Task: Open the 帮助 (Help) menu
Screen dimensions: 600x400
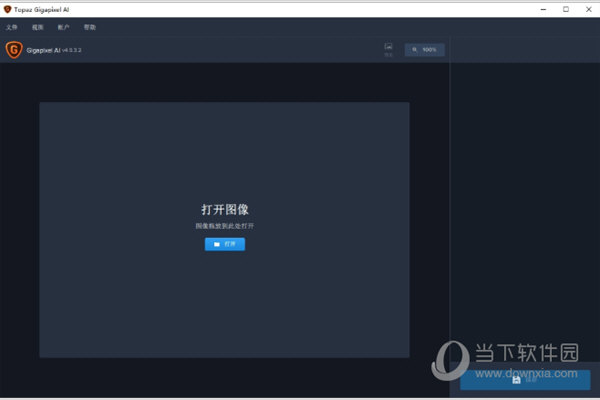Action: [90, 27]
